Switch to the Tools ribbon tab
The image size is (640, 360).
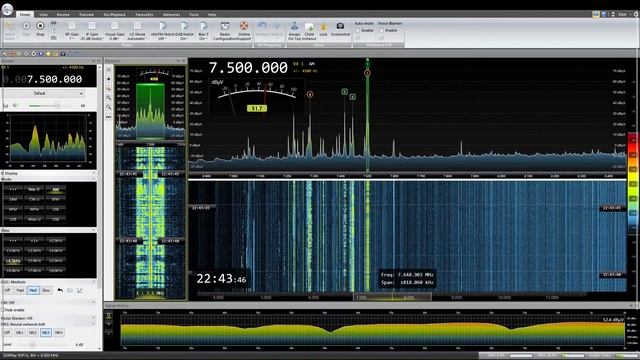[194, 14]
